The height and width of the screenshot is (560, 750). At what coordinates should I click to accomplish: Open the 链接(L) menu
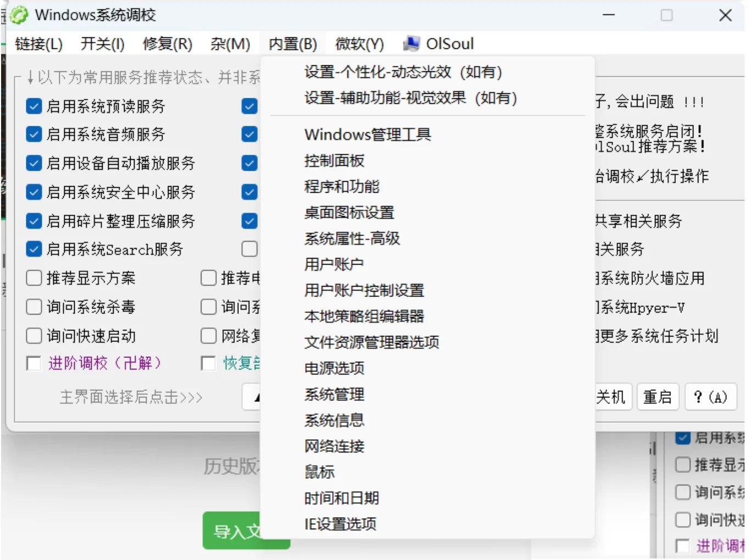[38, 44]
